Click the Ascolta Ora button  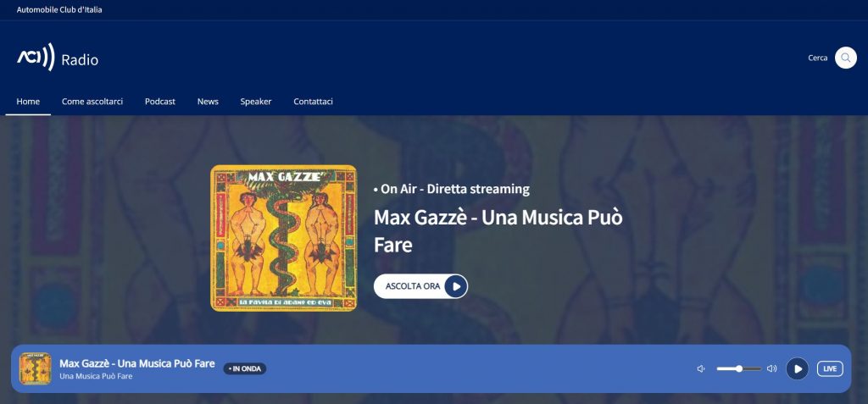click(x=420, y=286)
